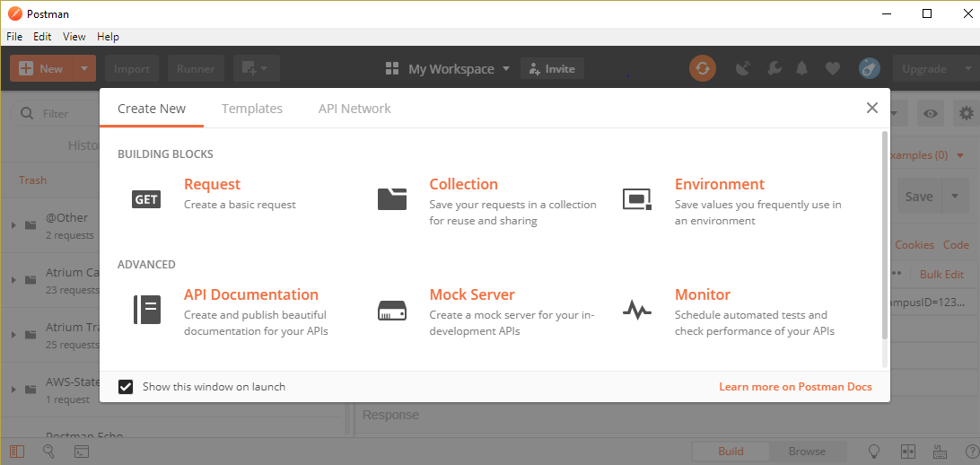Open Learn more on Postman Docs
This screenshot has height=465, width=980.
[795, 387]
